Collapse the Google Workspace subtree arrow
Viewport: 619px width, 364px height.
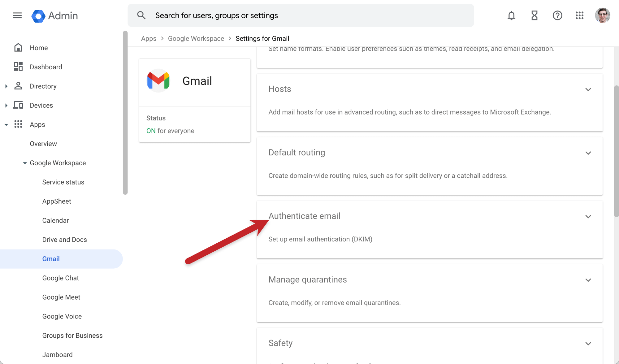(25, 163)
